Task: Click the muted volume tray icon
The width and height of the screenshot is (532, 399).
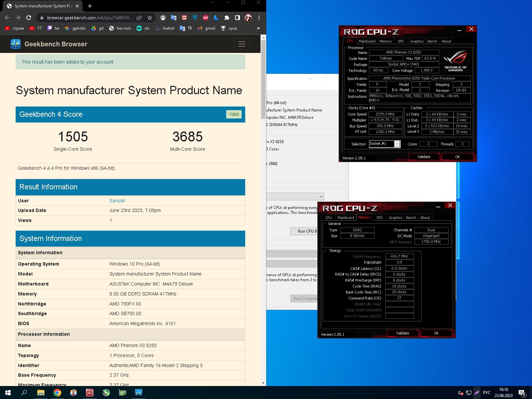Action: [x=461, y=393]
